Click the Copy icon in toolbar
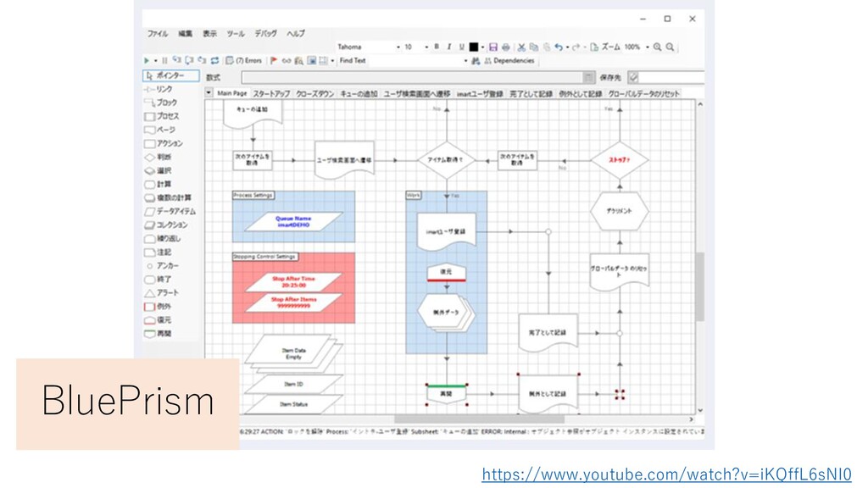Screen dimensions: 868x488 (534, 47)
